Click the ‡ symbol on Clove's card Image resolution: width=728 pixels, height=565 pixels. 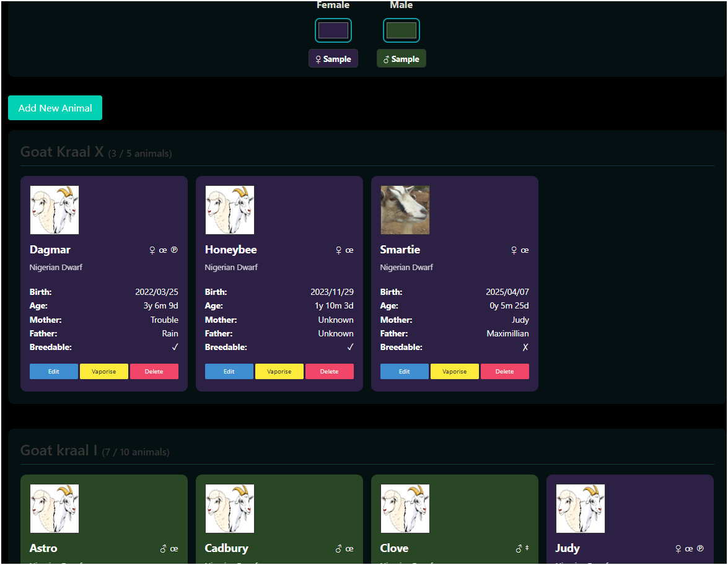[527, 549]
